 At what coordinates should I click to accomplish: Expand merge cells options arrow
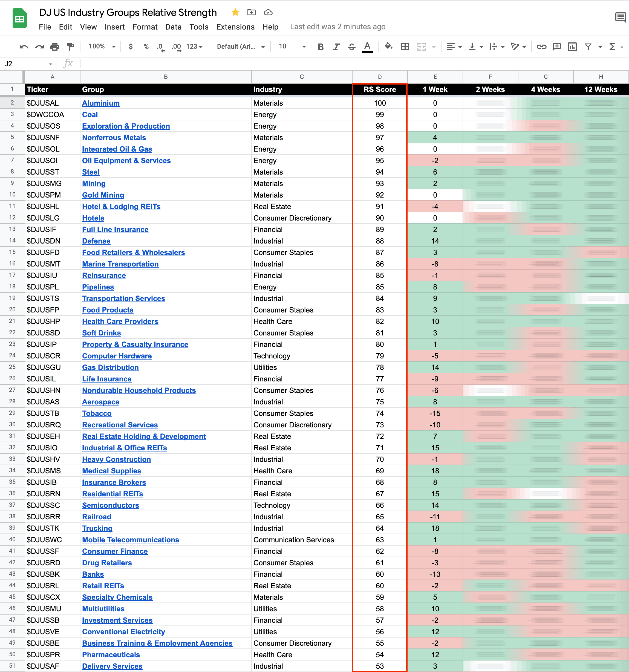pyautogui.click(x=434, y=47)
